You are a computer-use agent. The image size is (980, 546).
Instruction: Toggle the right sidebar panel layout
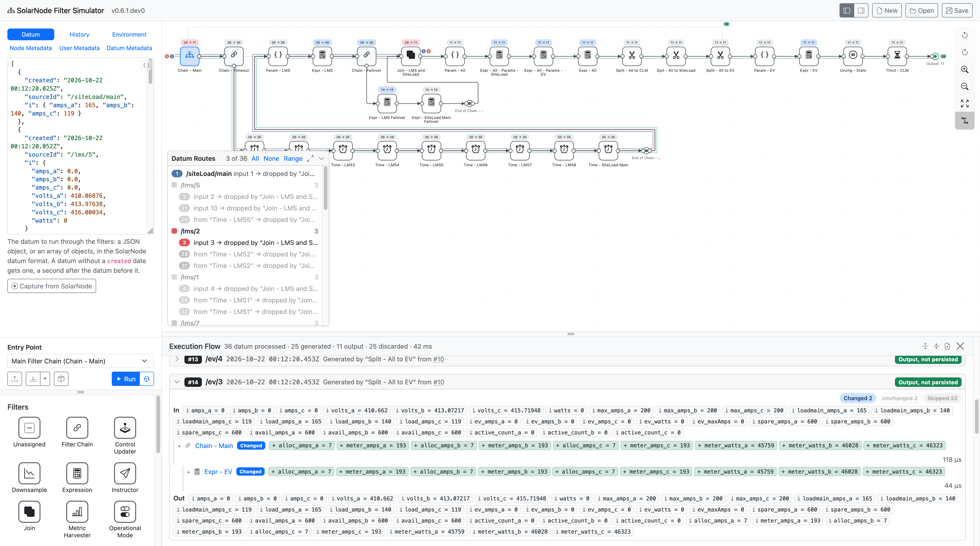[861, 11]
